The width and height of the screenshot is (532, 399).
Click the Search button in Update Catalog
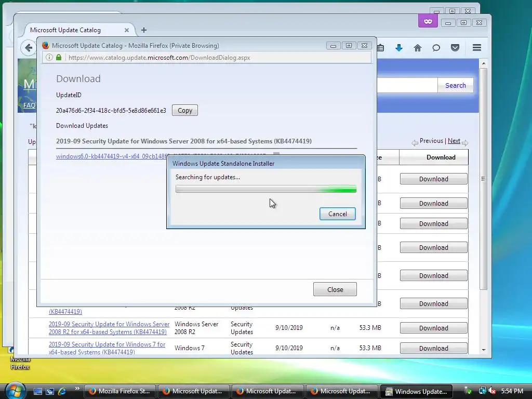[455, 86]
